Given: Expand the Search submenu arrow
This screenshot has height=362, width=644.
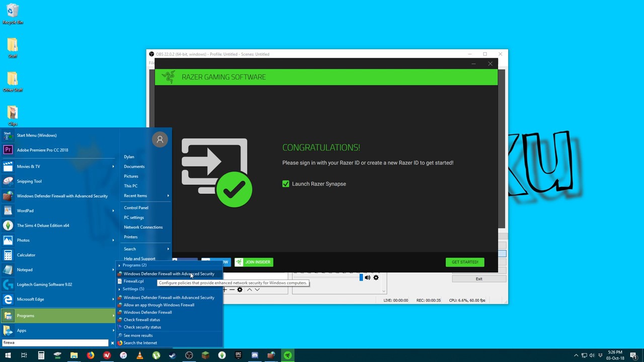Looking at the screenshot, I should (x=168, y=249).
